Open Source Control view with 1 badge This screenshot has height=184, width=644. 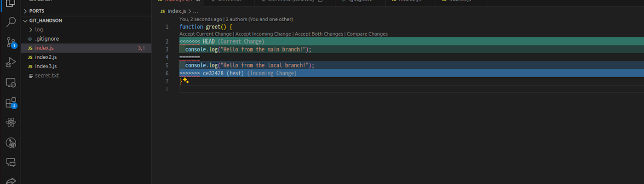11,43
